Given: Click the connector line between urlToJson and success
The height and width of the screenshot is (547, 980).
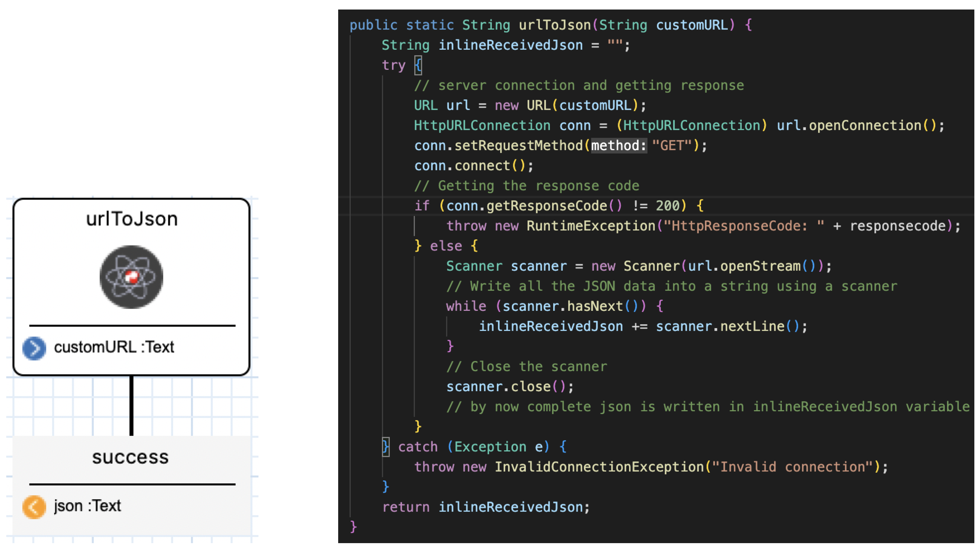Looking at the screenshot, I should tap(131, 405).
